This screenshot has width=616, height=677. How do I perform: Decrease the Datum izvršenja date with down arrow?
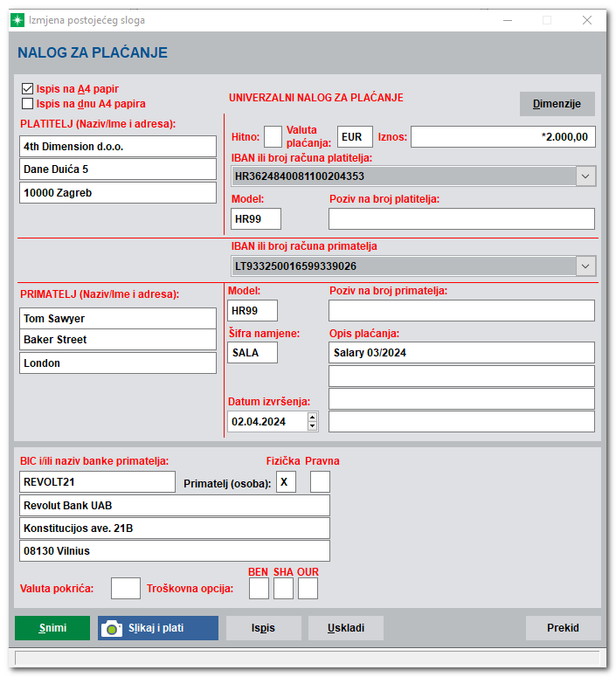(312, 425)
